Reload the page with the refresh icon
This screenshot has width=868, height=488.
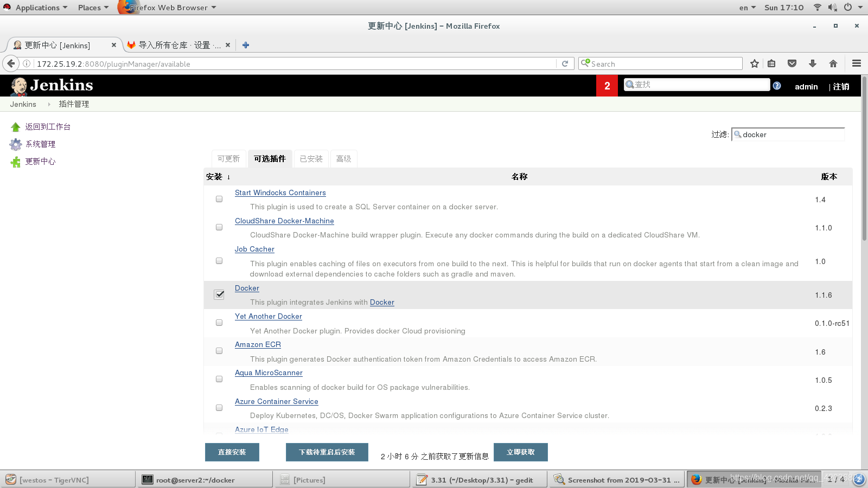point(565,63)
